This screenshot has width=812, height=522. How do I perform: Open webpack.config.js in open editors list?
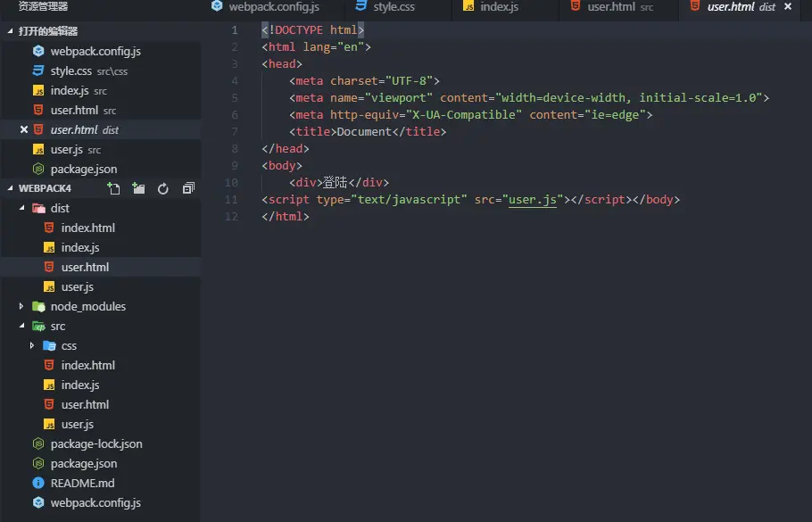point(101,51)
